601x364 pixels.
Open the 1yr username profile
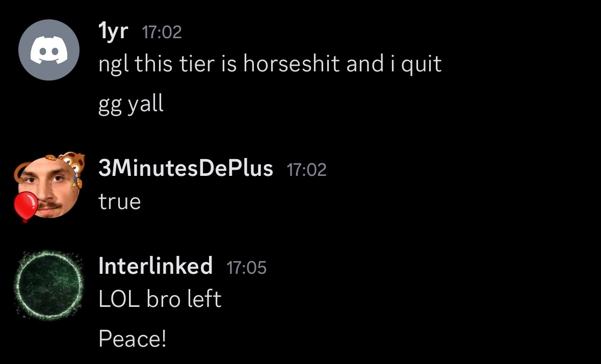[x=113, y=32]
